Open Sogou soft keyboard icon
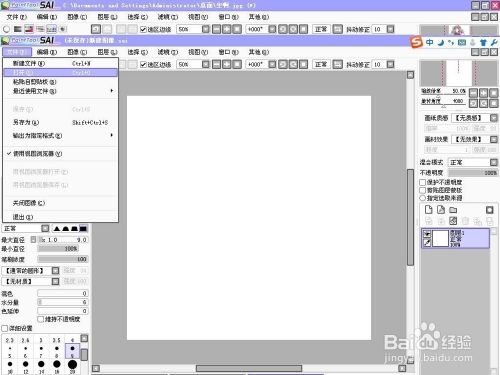The width and height of the screenshot is (500, 375). (462, 43)
